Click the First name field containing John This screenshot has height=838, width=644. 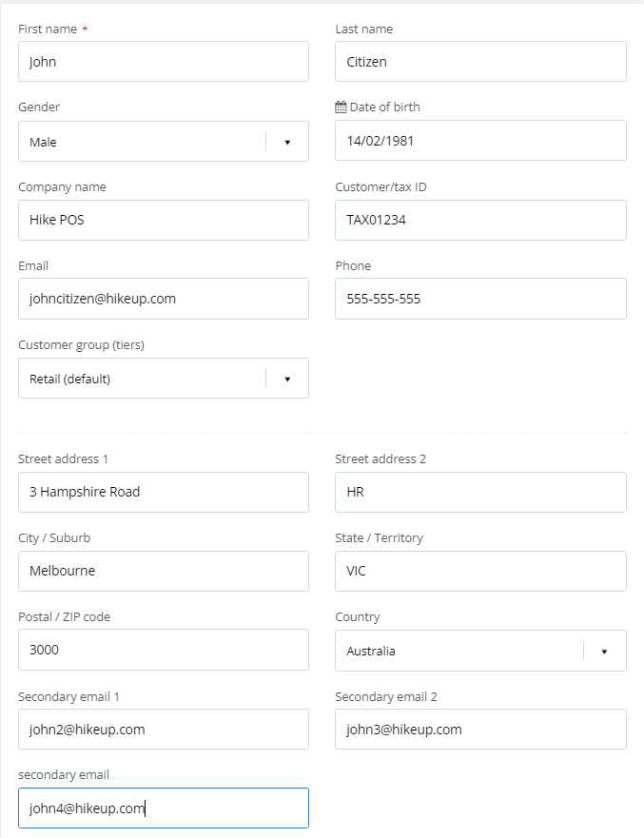(164, 62)
